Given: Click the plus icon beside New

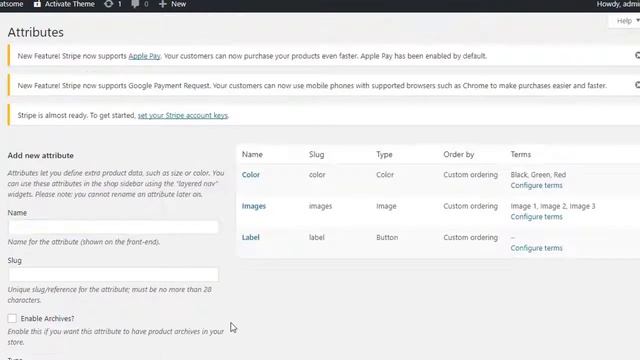Looking at the screenshot, I should click(162, 4).
